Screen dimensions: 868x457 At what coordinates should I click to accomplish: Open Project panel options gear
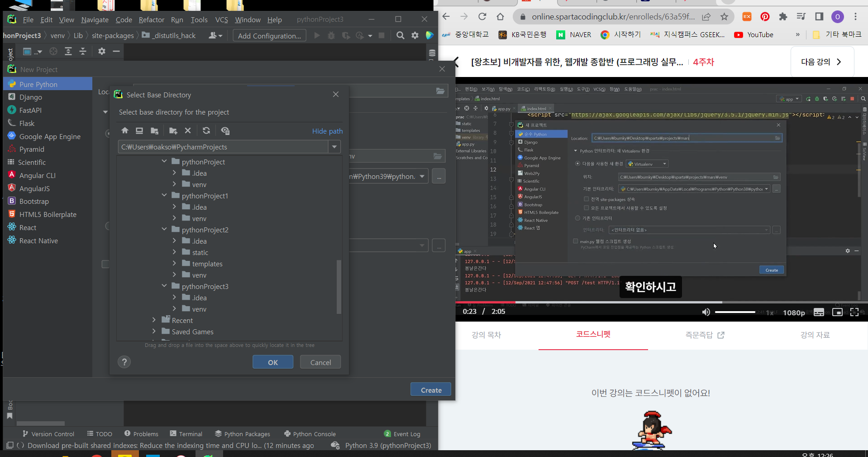(x=102, y=51)
